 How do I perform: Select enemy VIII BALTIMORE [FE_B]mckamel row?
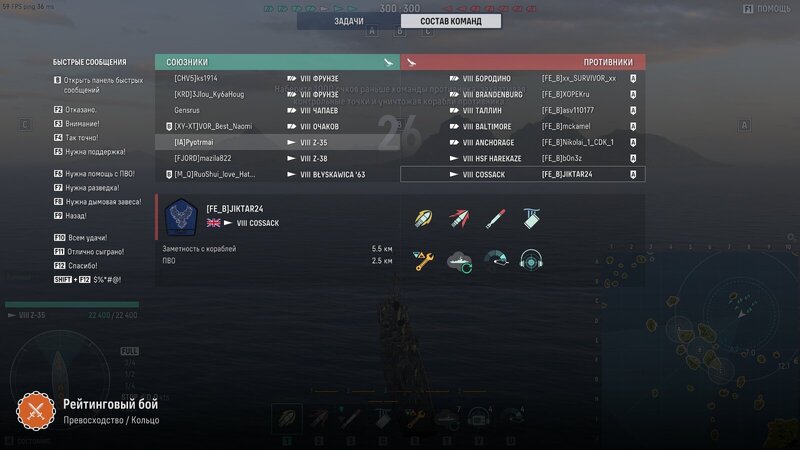522,127
